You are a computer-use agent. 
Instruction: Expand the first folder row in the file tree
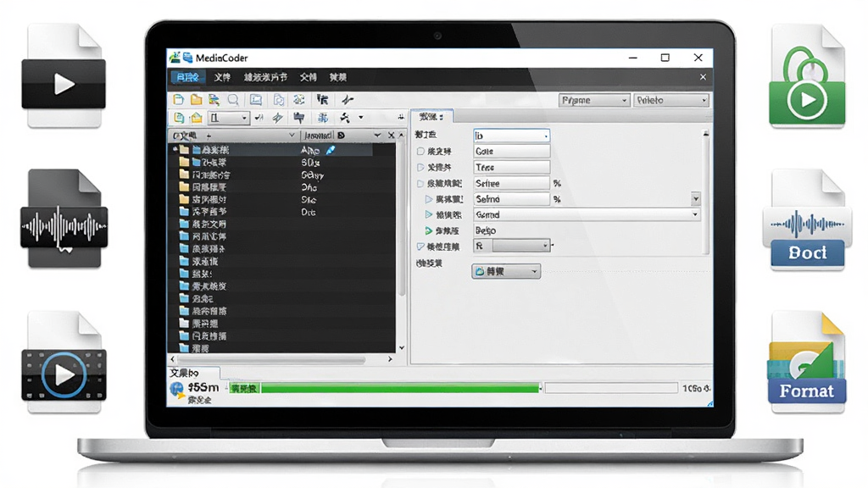tap(175, 149)
